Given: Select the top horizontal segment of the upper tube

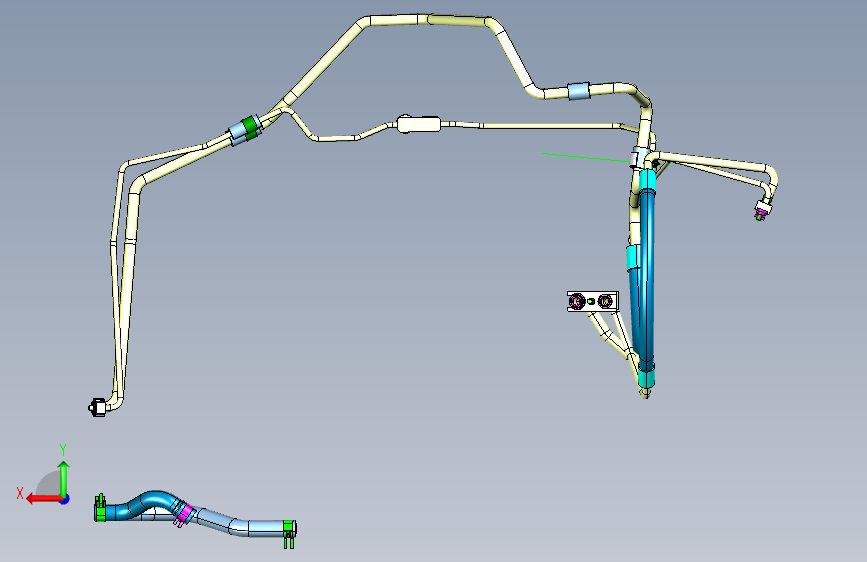Looking at the screenshot, I should (x=429, y=19).
